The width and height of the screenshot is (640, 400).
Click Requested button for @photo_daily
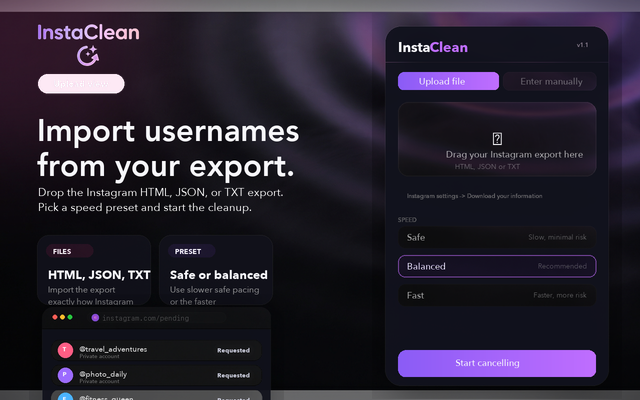pos(233,375)
